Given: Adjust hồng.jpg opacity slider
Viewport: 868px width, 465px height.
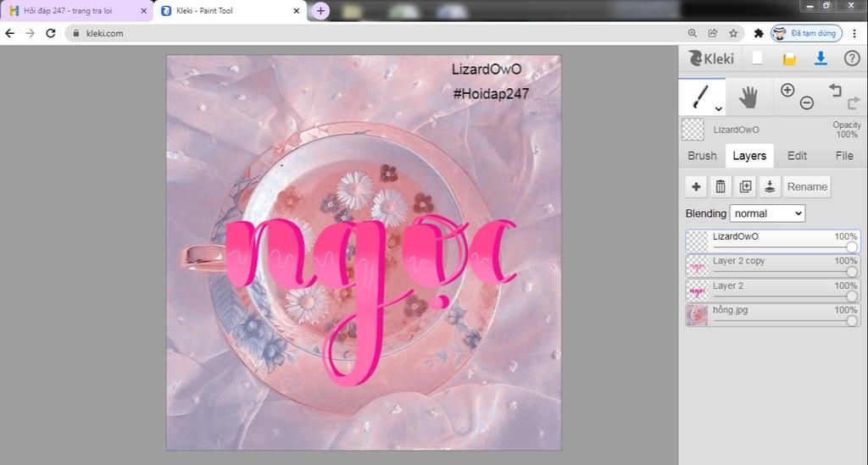Looking at the screenshot, I should (851, 321).
